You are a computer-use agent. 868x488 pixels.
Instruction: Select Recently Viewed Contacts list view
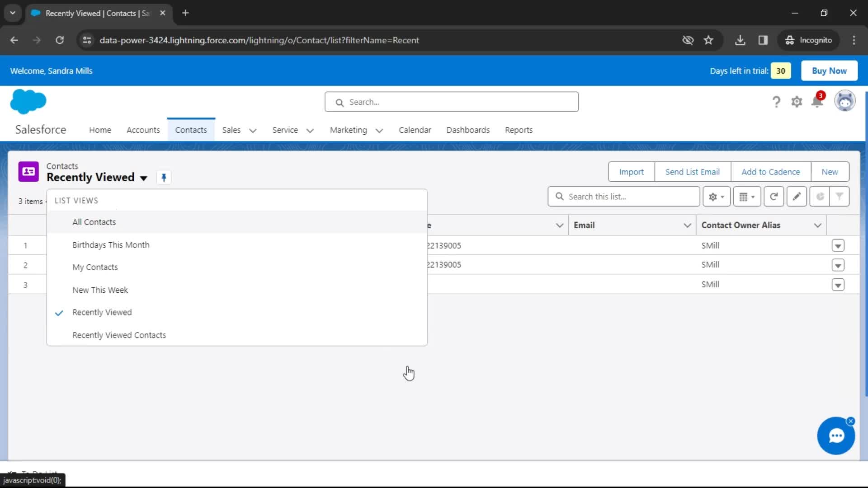237,335
